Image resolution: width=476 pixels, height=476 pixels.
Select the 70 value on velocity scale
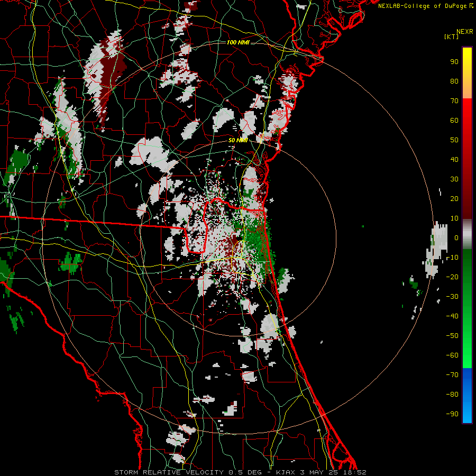tap(454, 101)
